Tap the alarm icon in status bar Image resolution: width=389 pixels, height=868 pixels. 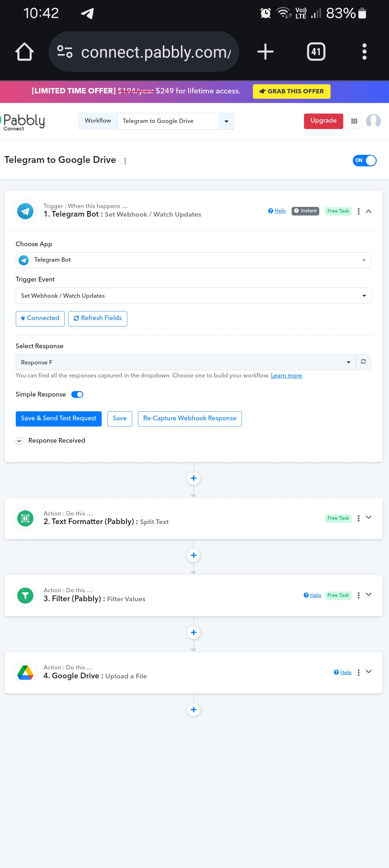click(x=265, y=13)
